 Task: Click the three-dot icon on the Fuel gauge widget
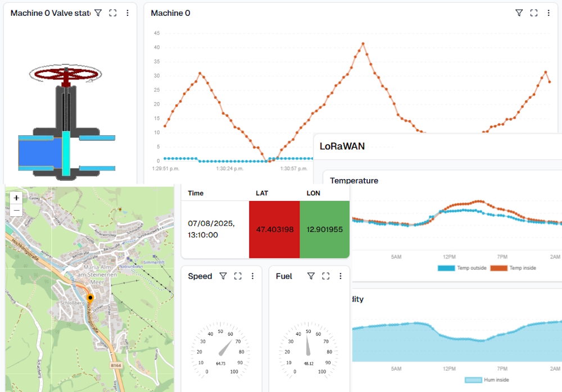point(341,276)
